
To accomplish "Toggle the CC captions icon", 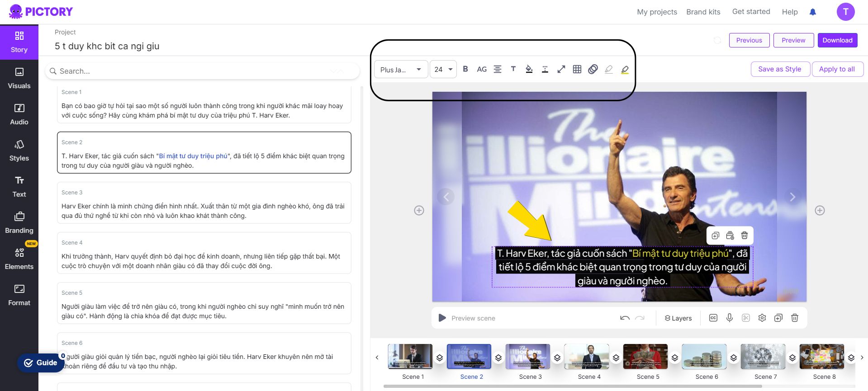I will pos(713,318).
